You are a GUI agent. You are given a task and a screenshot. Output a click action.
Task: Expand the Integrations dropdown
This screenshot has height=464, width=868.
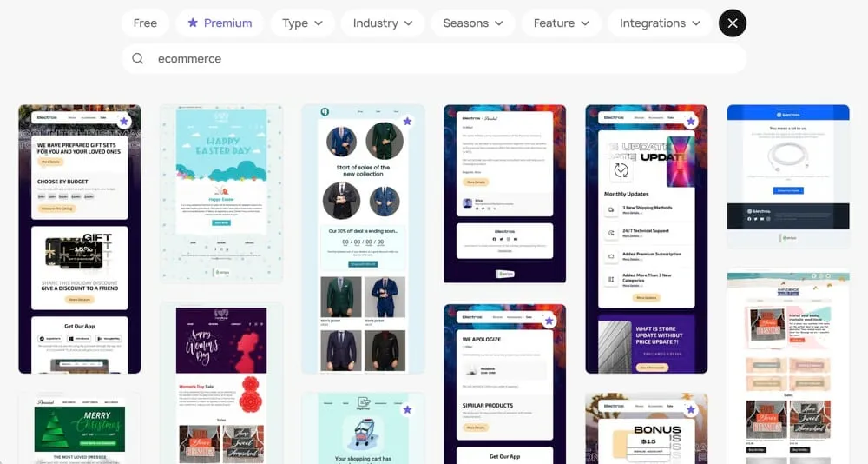coord(660,23)
